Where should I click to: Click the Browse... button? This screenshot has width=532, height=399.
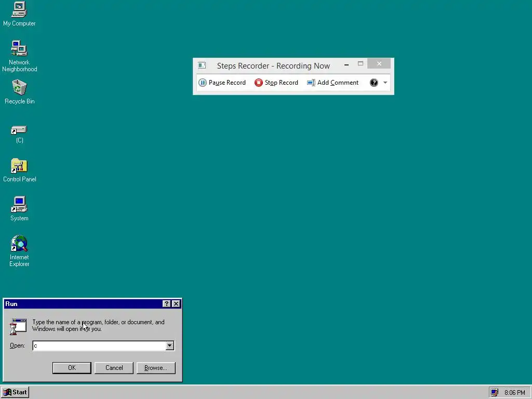pos(156,368)
